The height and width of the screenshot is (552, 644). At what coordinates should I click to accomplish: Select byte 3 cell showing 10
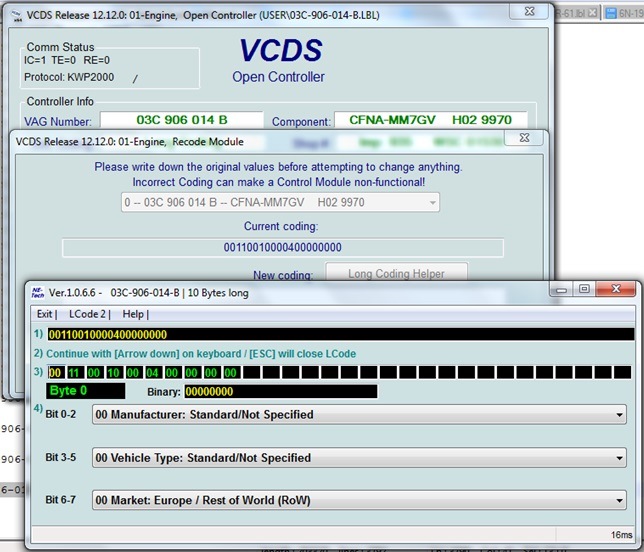click(113, 373)
